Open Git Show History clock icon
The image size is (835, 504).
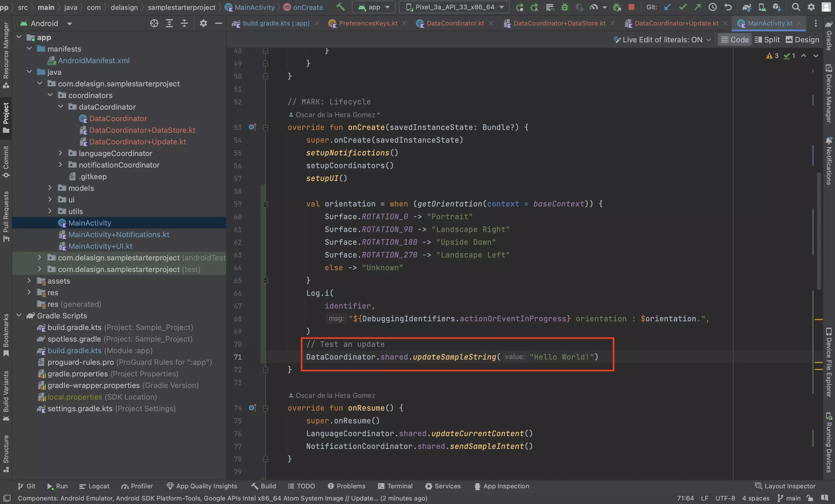(x=712, y=7)
